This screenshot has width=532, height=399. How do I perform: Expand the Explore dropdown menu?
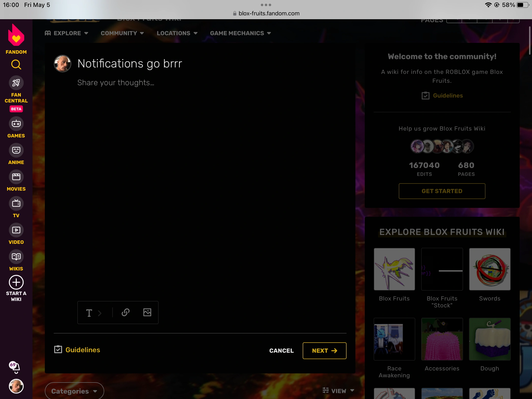pos(66,33)
